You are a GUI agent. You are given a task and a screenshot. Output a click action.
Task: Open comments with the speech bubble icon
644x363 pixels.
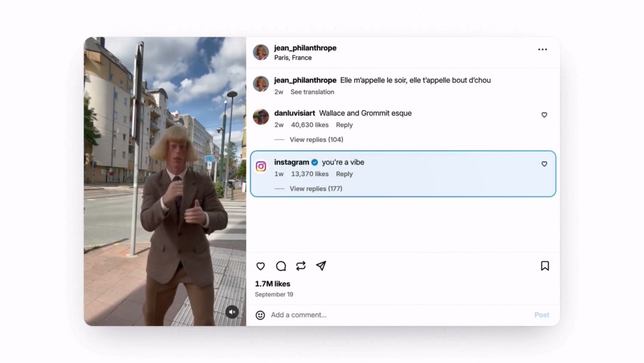pos(281,266)
